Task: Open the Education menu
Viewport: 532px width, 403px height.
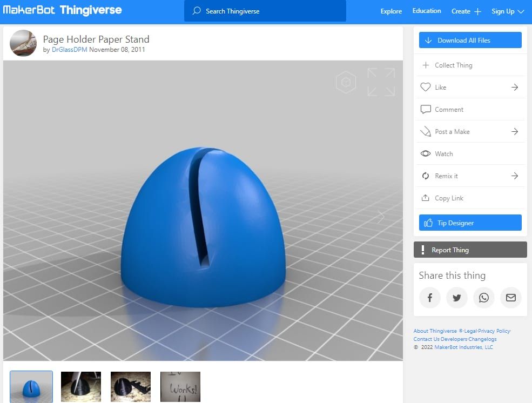Action: (426, 11)
